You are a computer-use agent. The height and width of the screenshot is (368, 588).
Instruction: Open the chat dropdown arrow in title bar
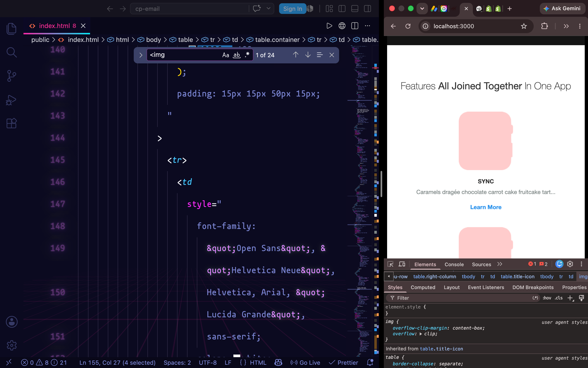click(x=268, y=9)
